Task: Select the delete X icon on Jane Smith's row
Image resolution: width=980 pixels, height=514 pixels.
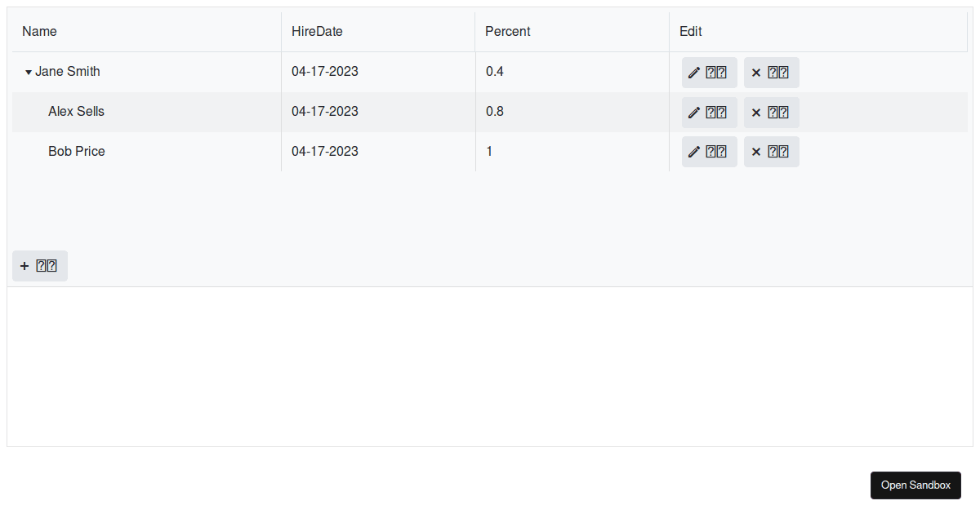Action: click(x=771, y=73)
